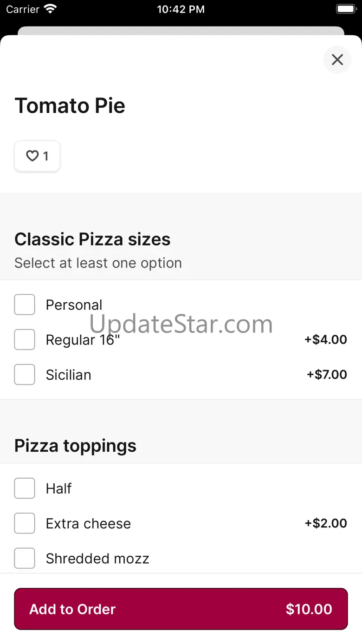
Task: Check the Regular 16" size option
Action: point(25,339)
